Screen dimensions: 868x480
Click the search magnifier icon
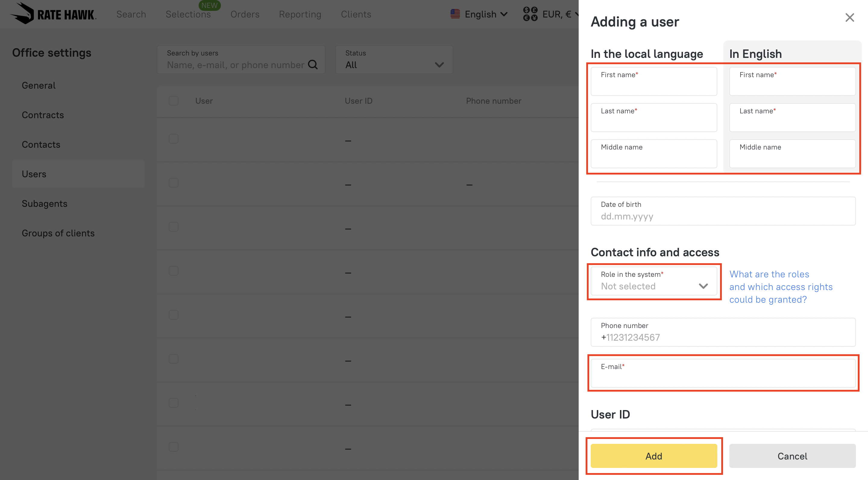coord(313,65)
